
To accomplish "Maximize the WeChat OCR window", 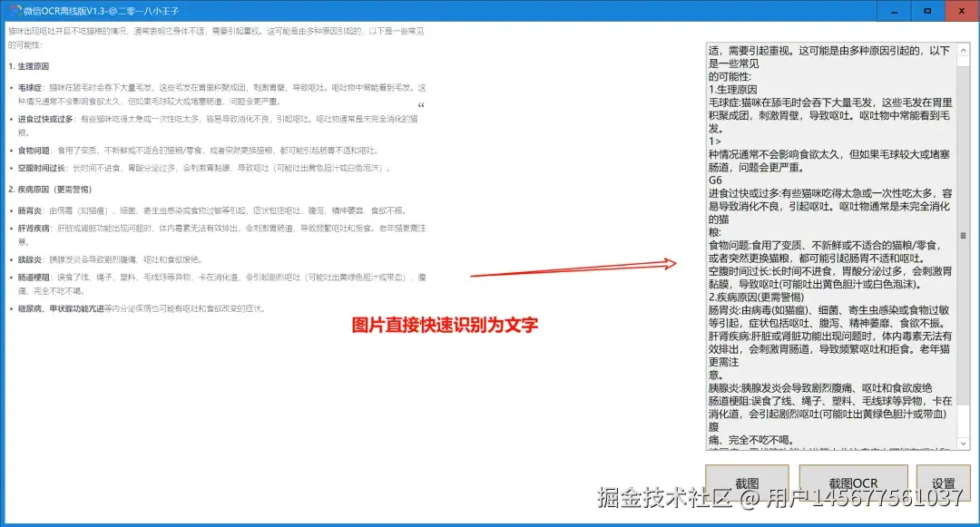I will coord(927,10).
